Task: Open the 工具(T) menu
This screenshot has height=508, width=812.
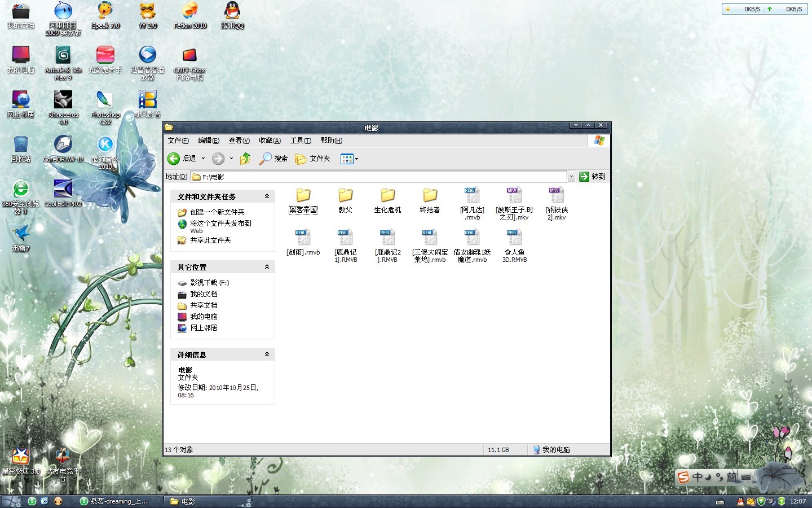Action: click(x=300, y=141)
